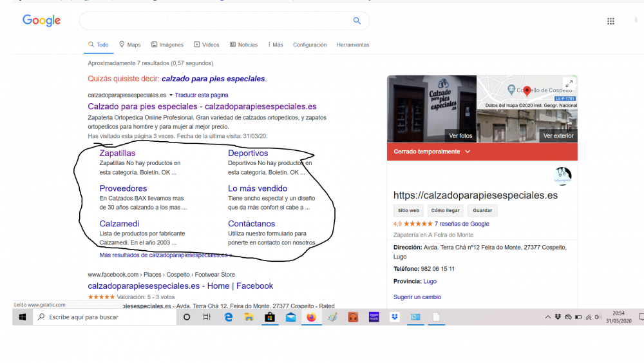The height and width of the screenshot is (363, 644).
Task: Open the Calzado para pies especiales result title
Action: click(202, 106)
